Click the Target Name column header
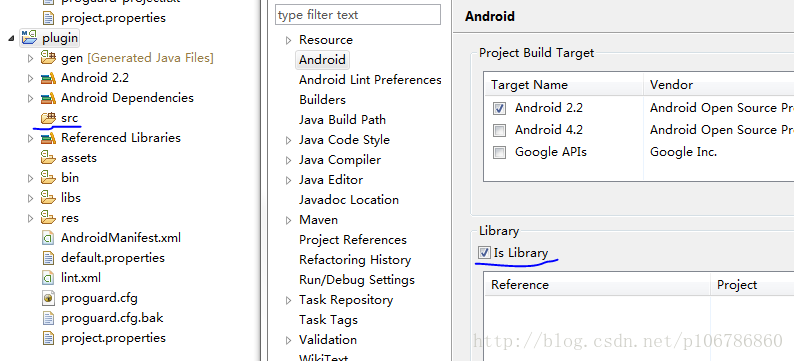Screen dimensions: 794x361 [x=564, y=85]
